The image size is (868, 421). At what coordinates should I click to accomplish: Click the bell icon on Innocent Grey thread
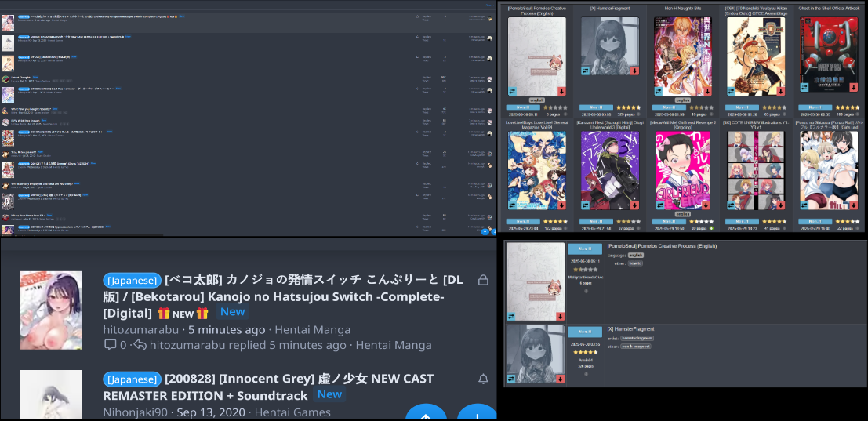(483, 379)
